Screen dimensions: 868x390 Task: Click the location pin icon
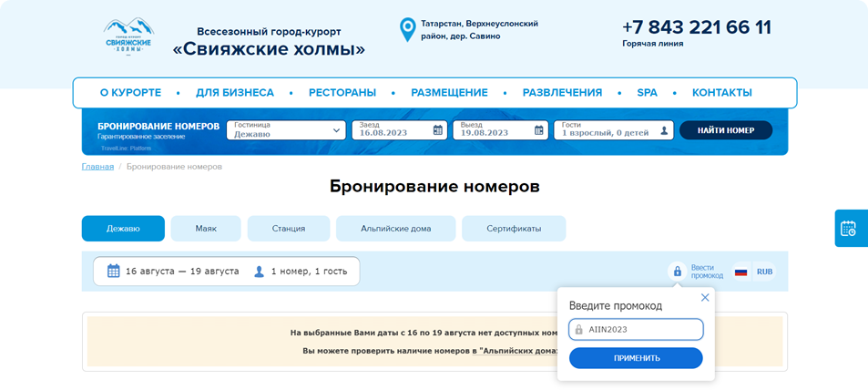tap(408, 29)
